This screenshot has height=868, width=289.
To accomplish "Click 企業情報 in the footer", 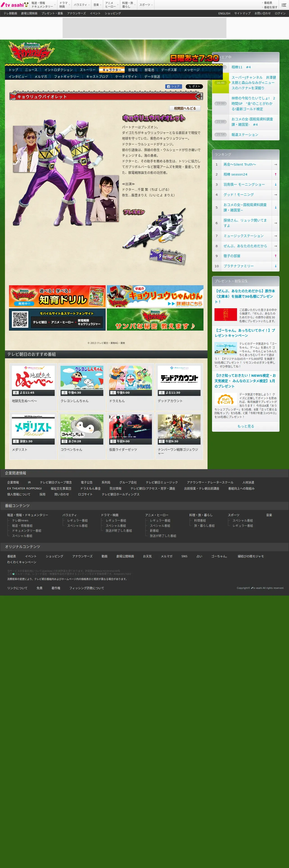I will click(13, 482).
